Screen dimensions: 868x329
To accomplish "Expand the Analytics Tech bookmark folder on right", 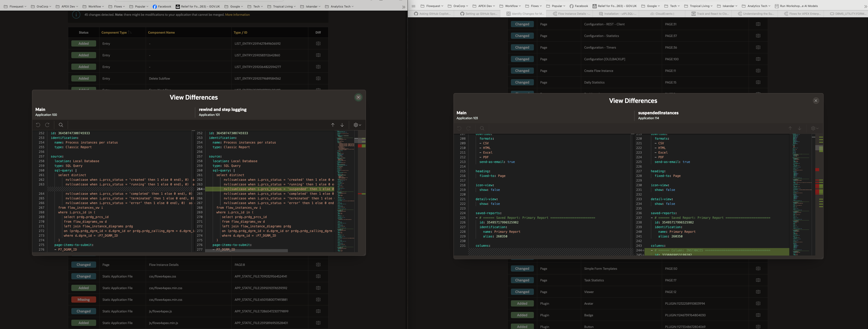I will tap(756, 6).
